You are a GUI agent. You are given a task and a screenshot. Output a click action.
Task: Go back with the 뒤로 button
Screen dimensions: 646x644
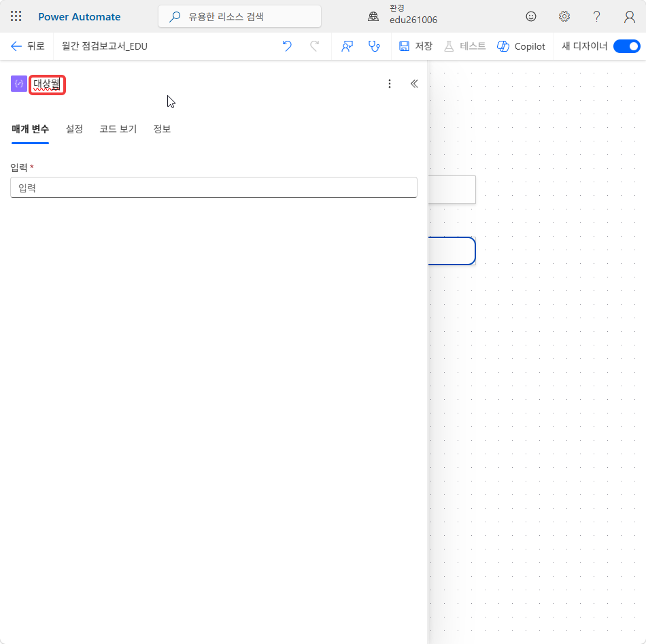27,46
